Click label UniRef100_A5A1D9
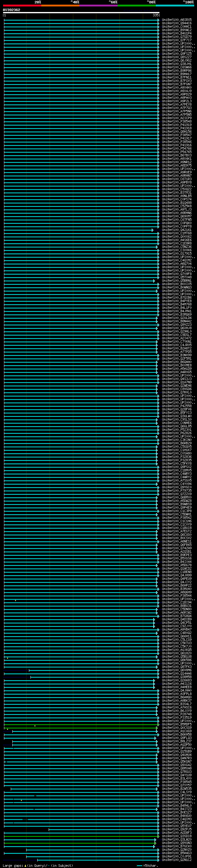Screen dimensions: 197x868 coord(177,369)
